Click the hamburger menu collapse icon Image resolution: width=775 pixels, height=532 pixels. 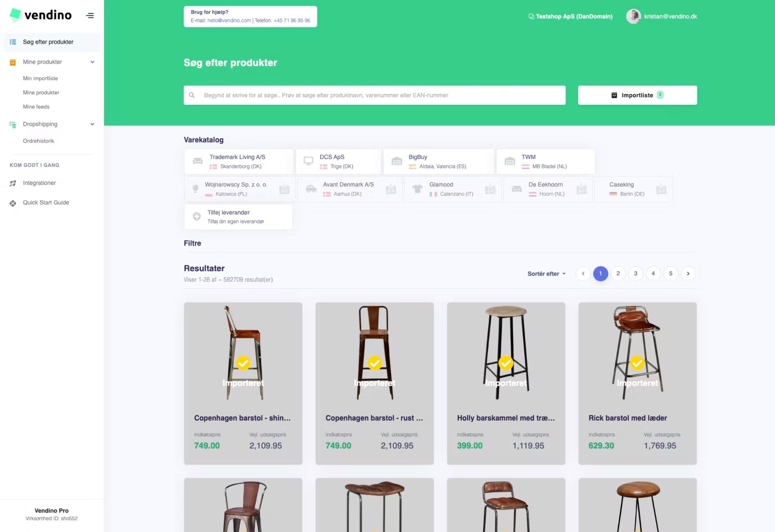coord(90,15)
